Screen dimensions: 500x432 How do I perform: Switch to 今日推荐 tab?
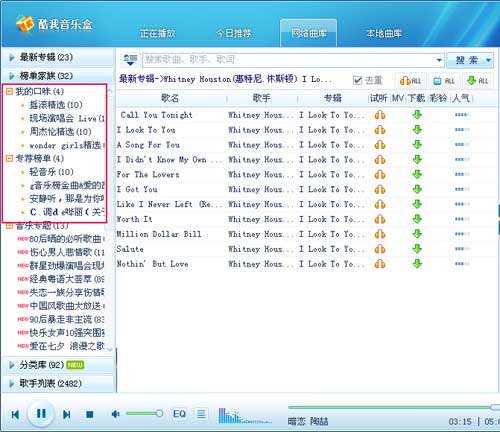pyautogui.click(x=233, y=33)
